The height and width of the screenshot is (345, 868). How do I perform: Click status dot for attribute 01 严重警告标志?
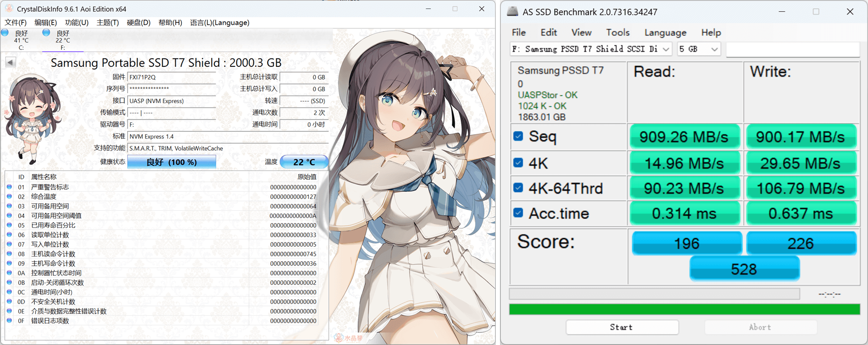(x=9, y=187)
